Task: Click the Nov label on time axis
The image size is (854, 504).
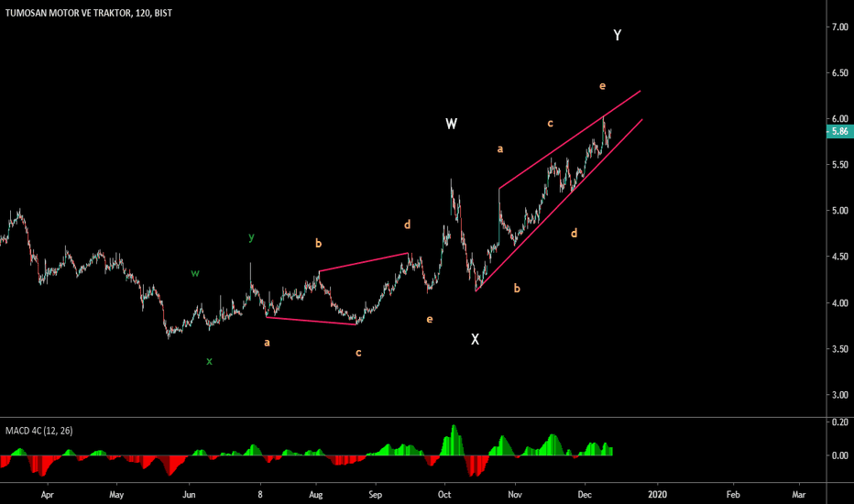Action: coord(515,495)
